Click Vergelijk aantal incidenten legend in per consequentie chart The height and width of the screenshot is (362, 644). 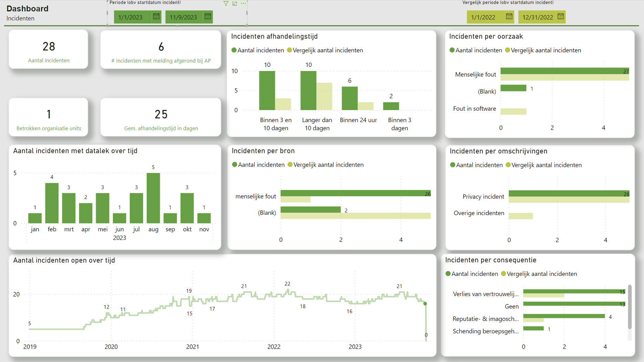coord(539,274)
